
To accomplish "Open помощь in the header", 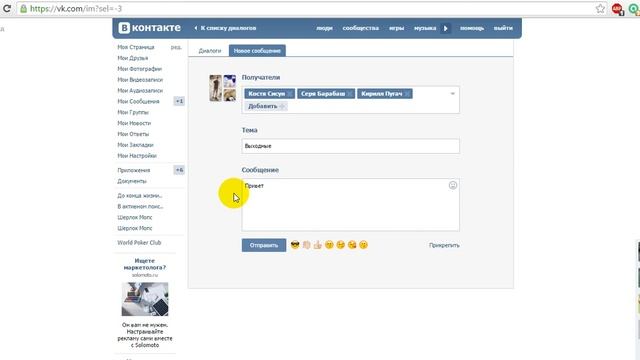I will coord(472,28).
